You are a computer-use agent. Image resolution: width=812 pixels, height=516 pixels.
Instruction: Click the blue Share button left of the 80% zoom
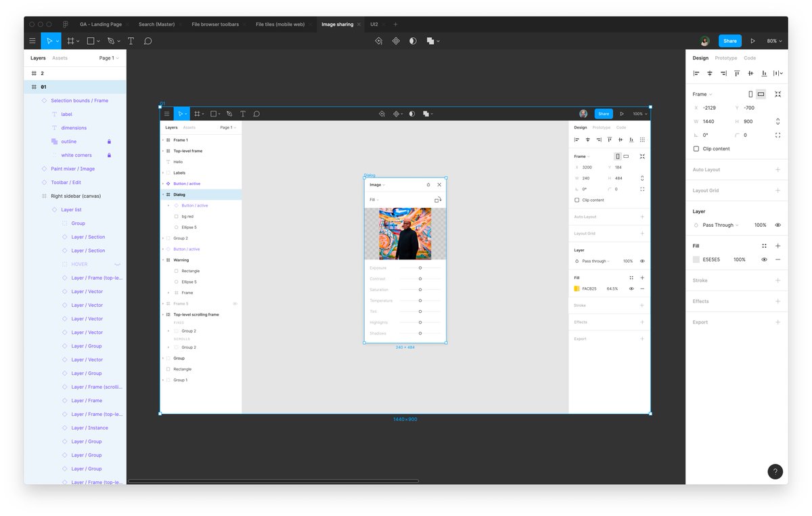pos(730,41)
